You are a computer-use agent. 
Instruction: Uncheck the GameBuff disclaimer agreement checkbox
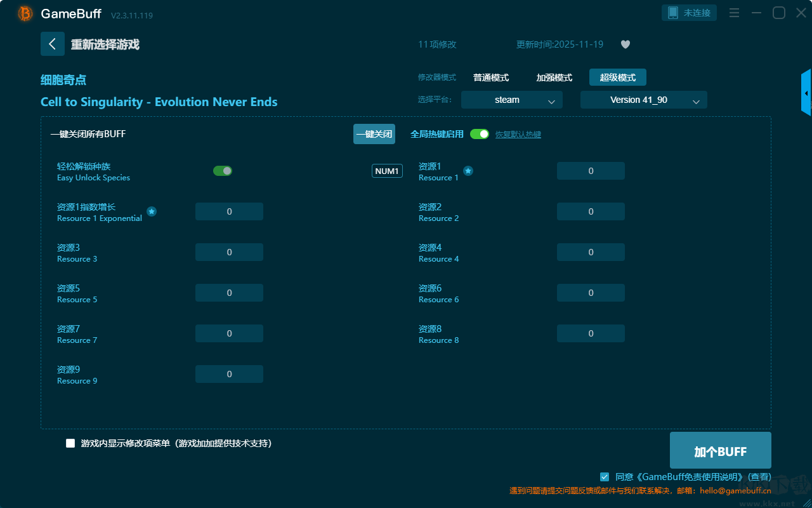[605, 477]
